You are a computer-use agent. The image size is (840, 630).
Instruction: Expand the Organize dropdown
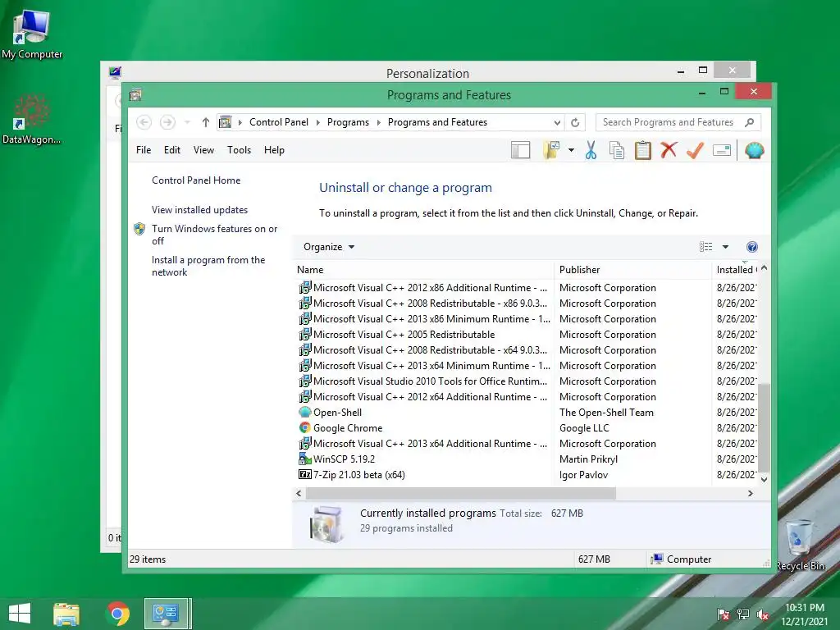329,247
